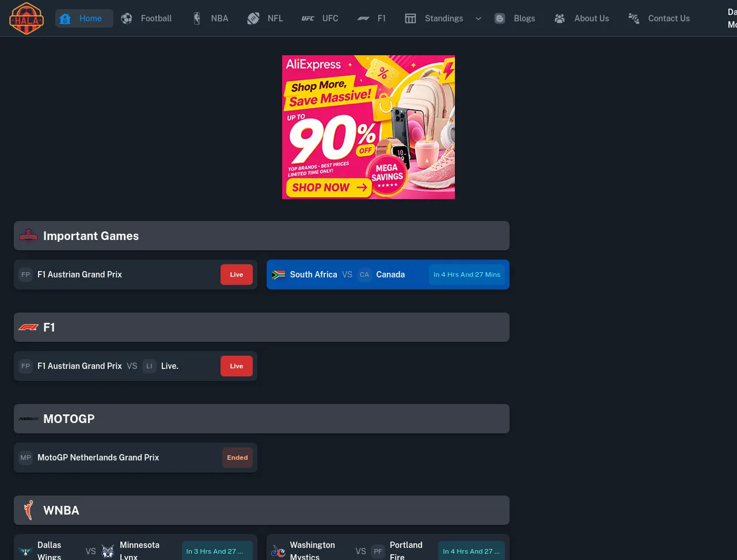Click the Important Games heading

pos(91,236)
